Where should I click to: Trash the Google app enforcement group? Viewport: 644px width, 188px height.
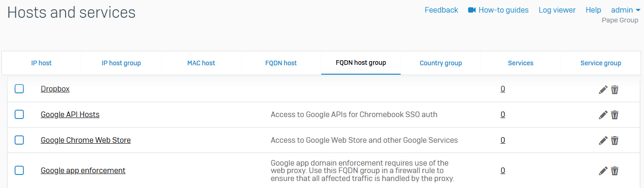(615, 171)
